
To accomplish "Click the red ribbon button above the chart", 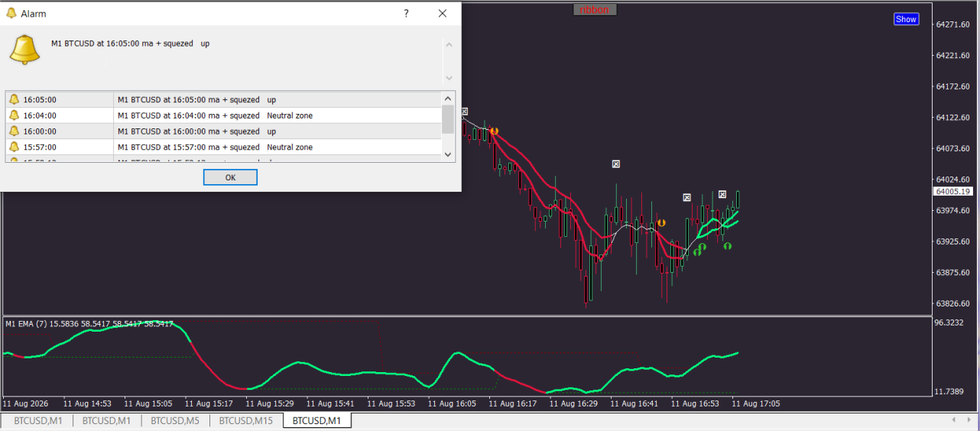I will [x=595, y=10].
